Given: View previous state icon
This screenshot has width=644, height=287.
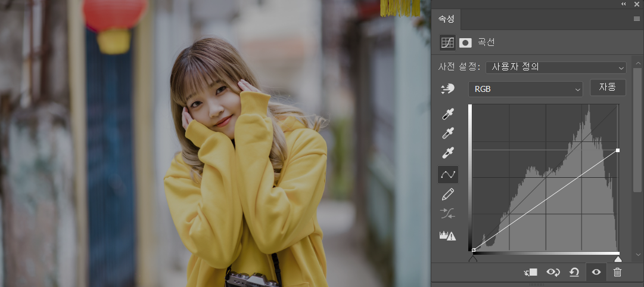Looking at the screenshot, I should coord(553,272).
